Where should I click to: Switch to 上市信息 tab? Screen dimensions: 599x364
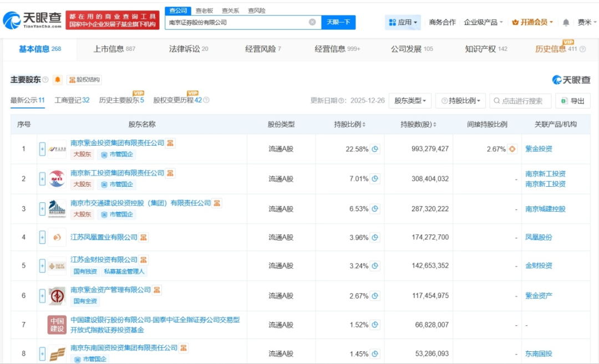[x=115, y=49]
